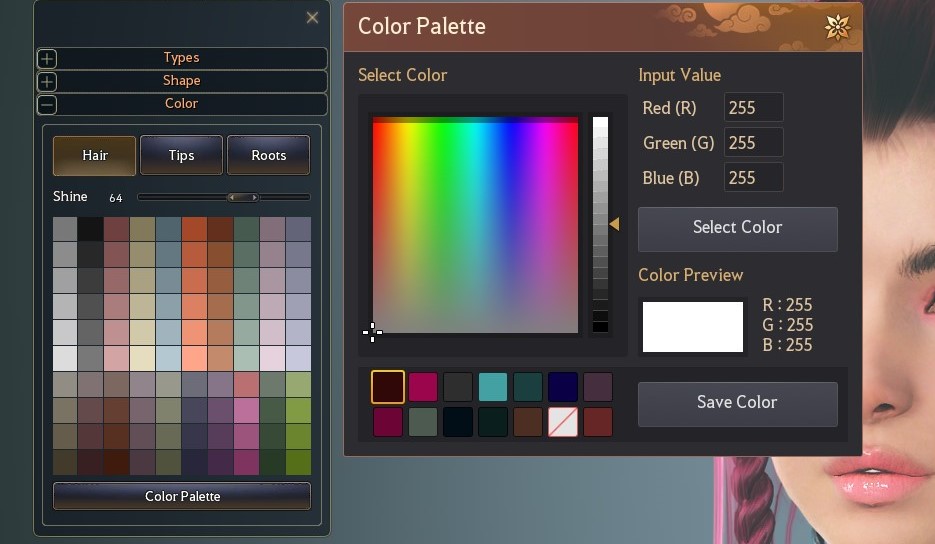This screenshot has height=544, width=935.
Task: Click the Color section header
Action: tap(181, 104)
